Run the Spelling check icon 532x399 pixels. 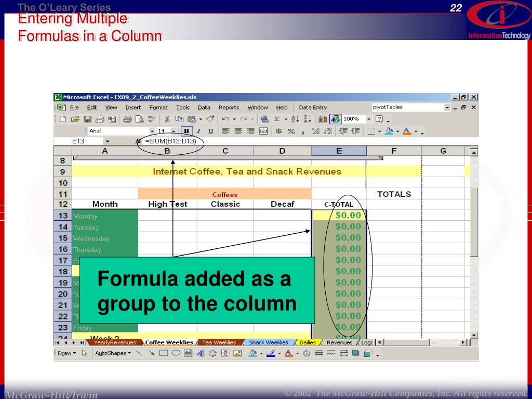click(152, 119)
